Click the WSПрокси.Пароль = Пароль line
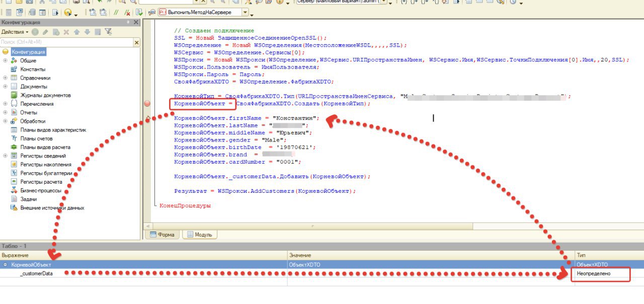Screen dimensions: 644x304 pos(219,74)
